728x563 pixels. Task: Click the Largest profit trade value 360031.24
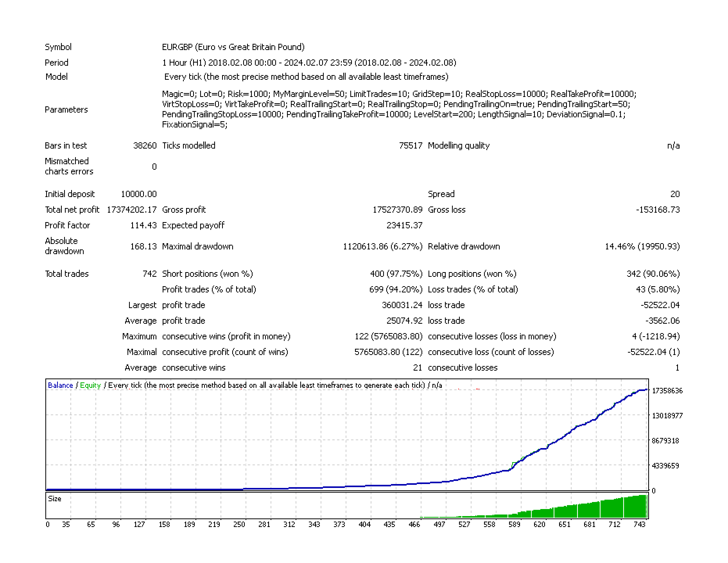402,305
